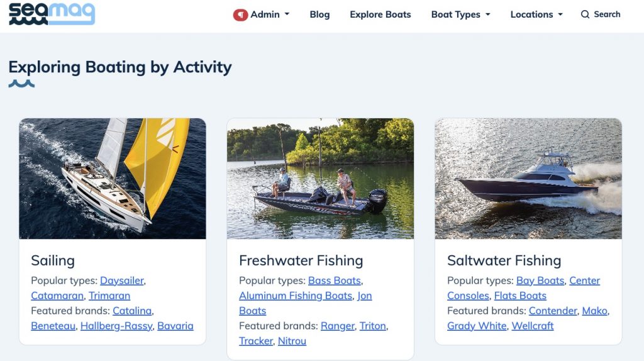
Task: Open the Saltwater Fishing yacht image
Action: [x=528, y=179]
